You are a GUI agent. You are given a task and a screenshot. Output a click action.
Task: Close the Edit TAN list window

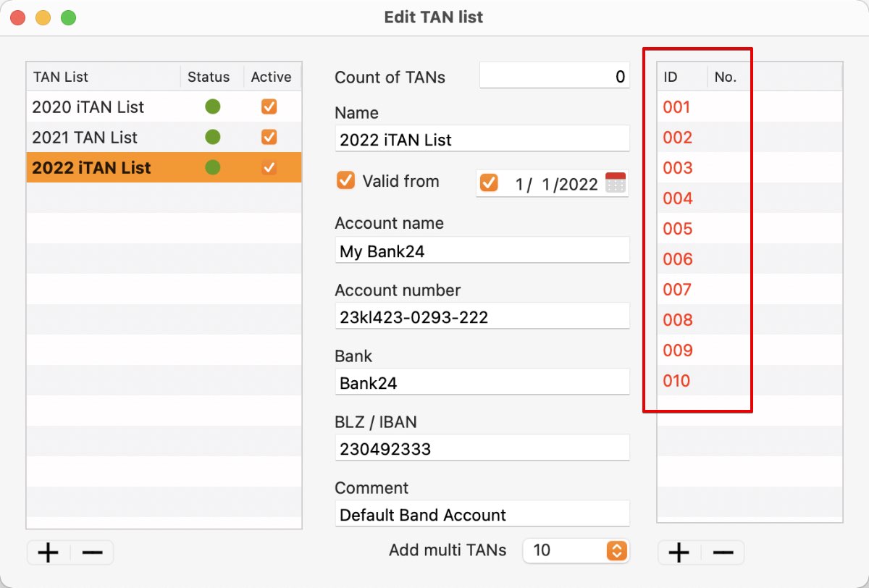coord(17,17)
